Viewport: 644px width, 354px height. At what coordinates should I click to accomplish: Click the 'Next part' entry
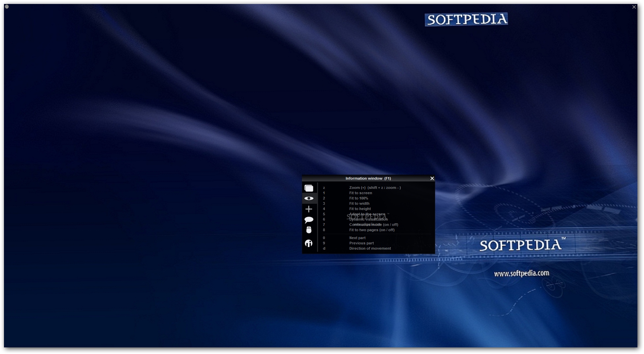coord(357,238)
